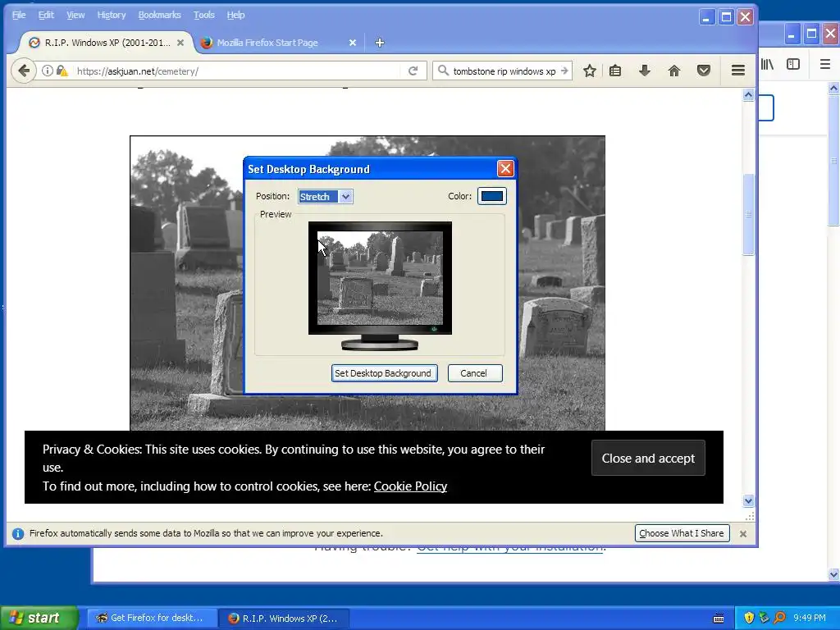840x630 pixels.
Task: Cancel the Set Desktop Background dialog
Action: (x=475, y=373)
